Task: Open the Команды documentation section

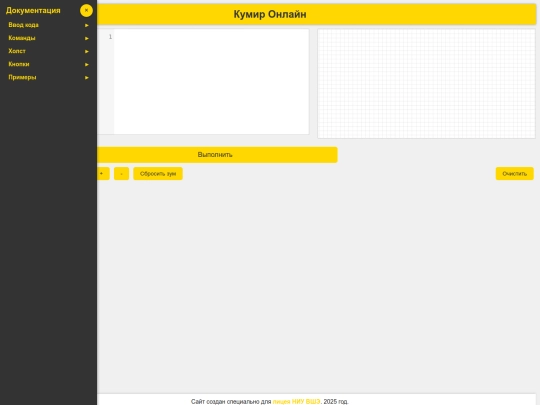Action: tap(48, 38)
